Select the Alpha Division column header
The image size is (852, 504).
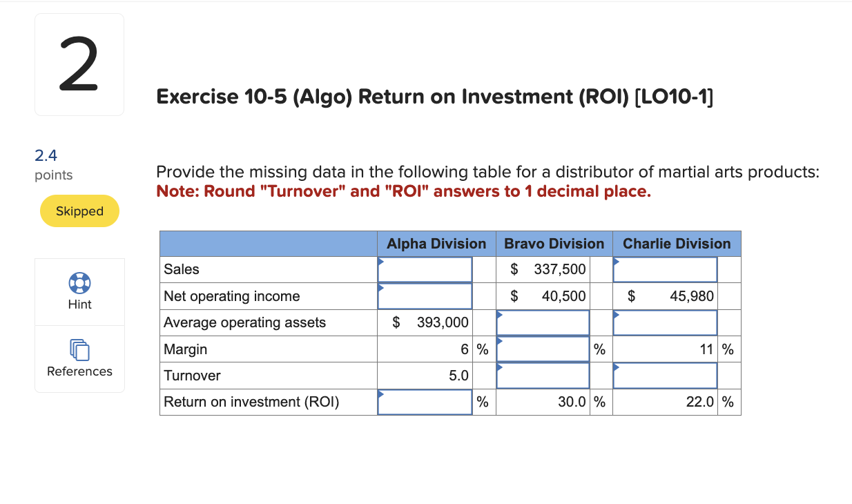pyautogui.click(x=436, y=244)
